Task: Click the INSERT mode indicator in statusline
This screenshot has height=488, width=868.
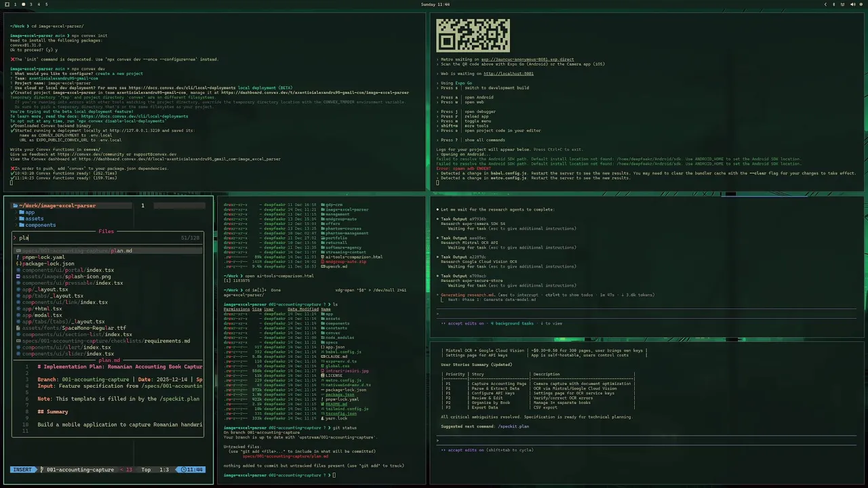Action: [x=22, y=470]
